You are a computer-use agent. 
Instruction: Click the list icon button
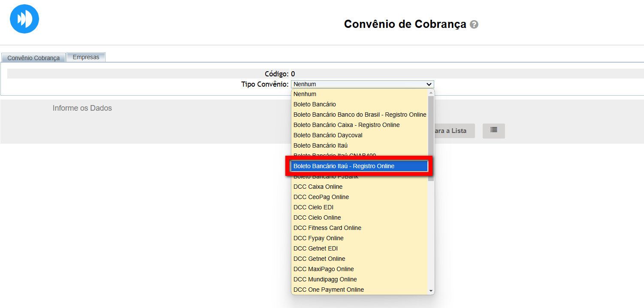tap(494, 131)
